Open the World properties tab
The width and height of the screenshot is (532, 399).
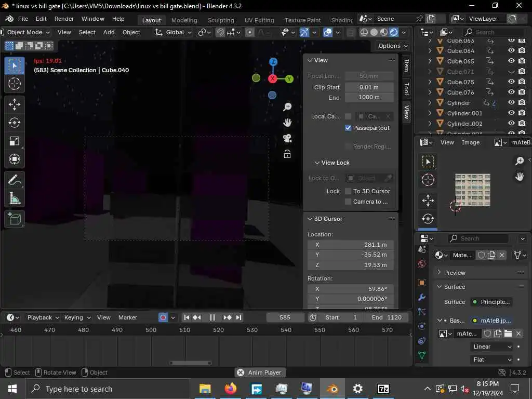(422, 264)
